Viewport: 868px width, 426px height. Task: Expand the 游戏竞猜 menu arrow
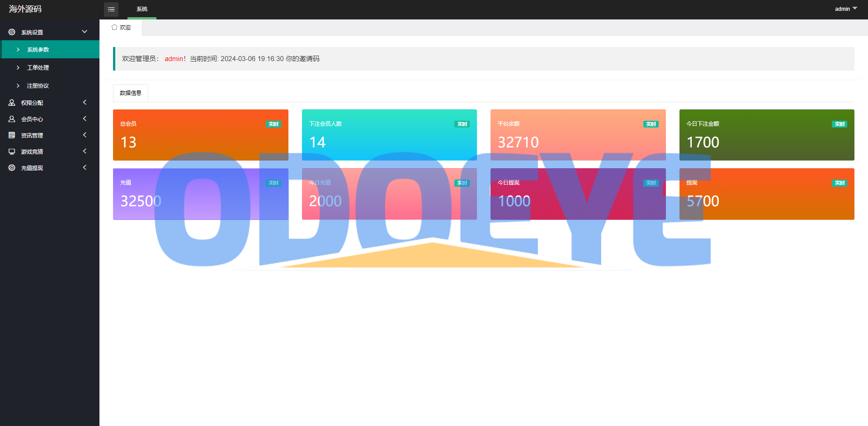coord(85,151)
